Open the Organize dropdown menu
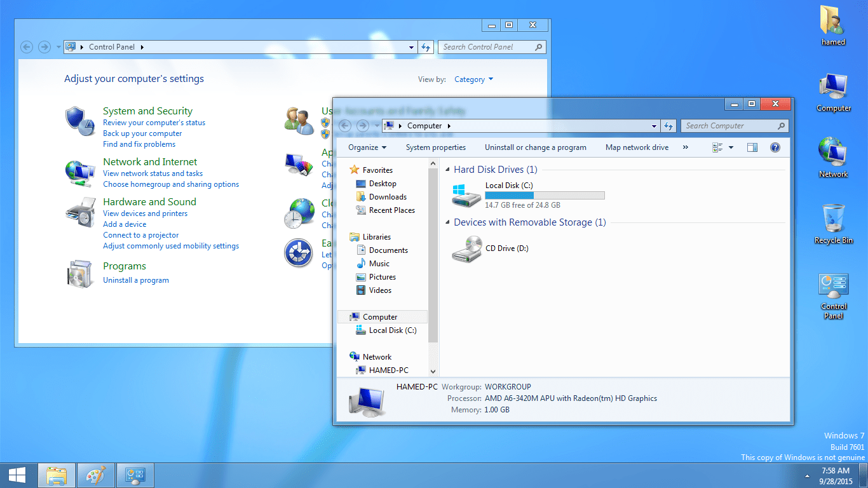Viewport: 868px width, 488px height. tap(367, 147)
